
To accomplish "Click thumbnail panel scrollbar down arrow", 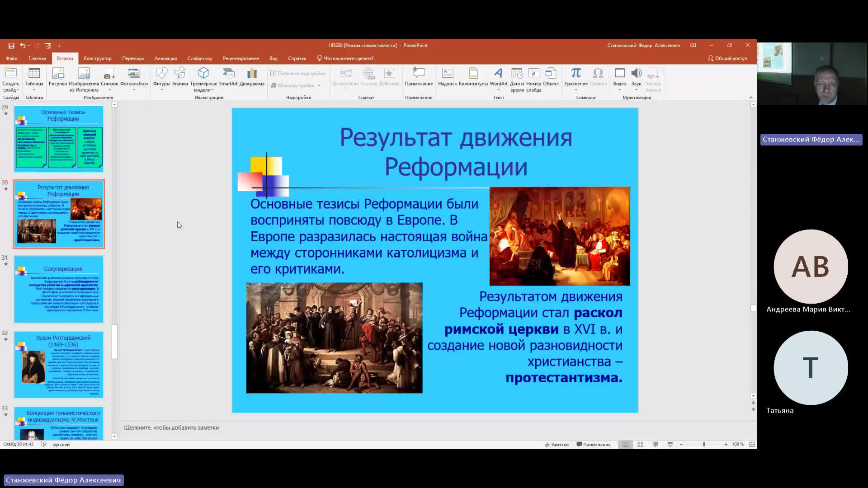I will click(x=114, y=436).
